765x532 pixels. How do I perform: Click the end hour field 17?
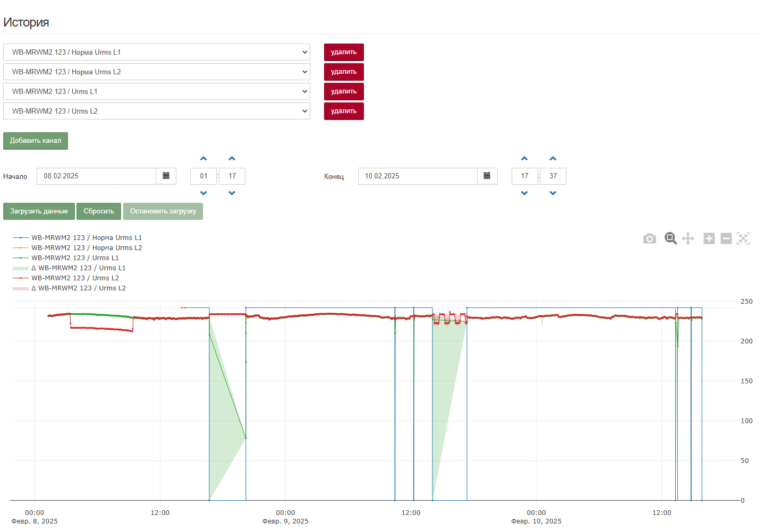(525, 176)
